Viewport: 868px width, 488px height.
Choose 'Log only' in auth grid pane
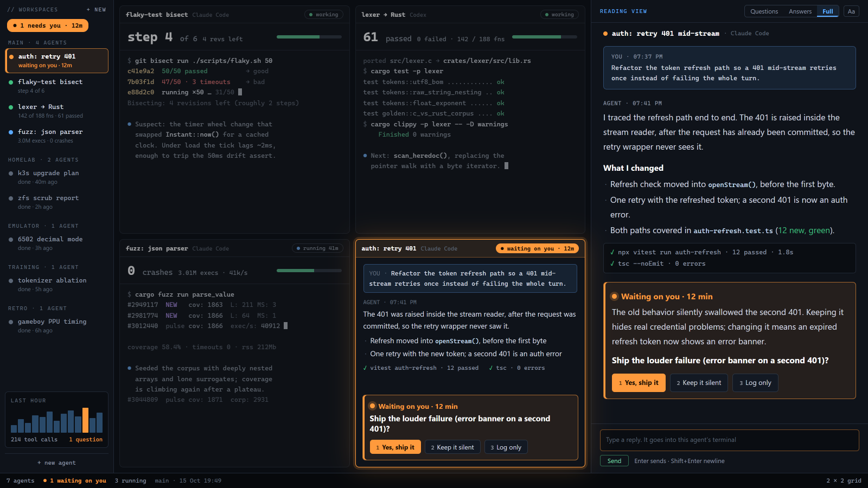(x=506, y=447)
